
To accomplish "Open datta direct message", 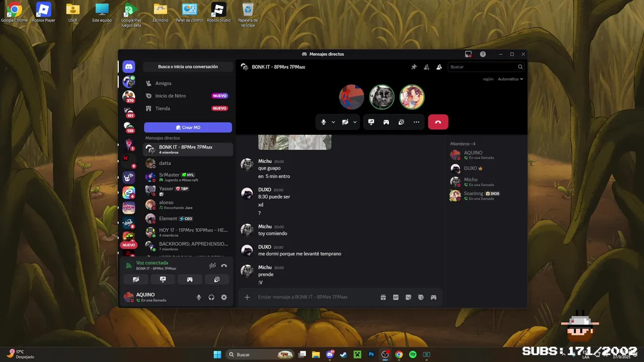I will [x=188, y=163].
